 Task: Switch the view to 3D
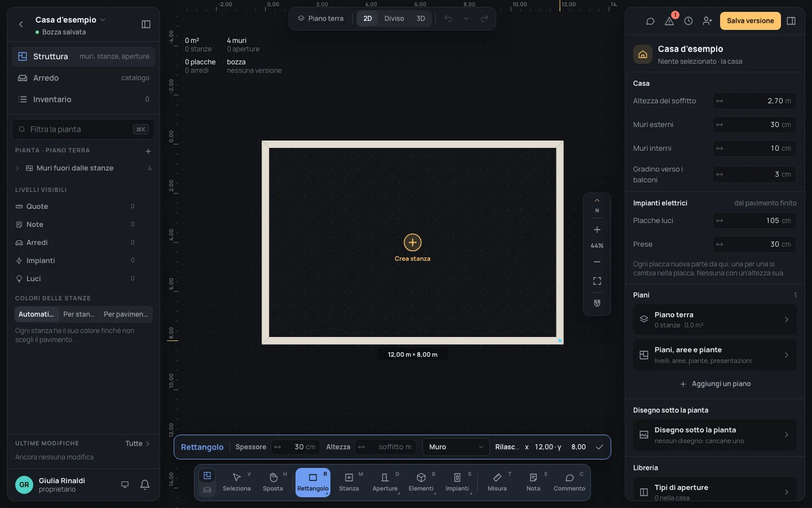tap(421, 19)
